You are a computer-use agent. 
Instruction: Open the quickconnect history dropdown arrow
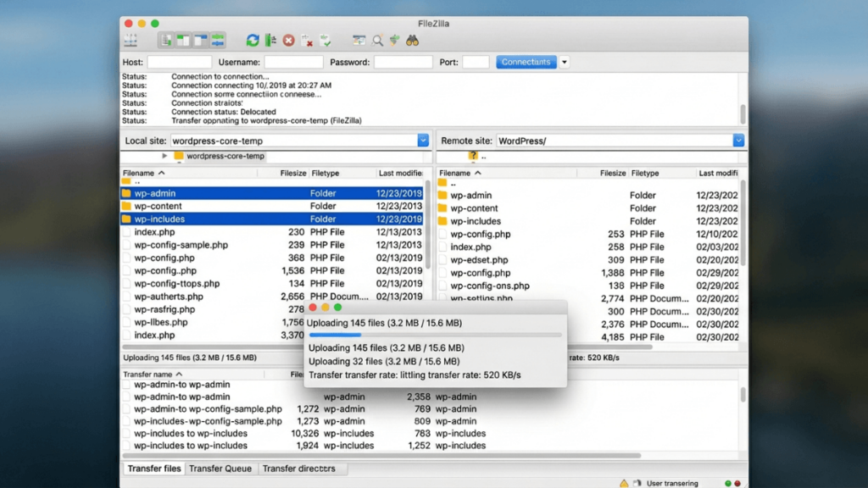564,62
